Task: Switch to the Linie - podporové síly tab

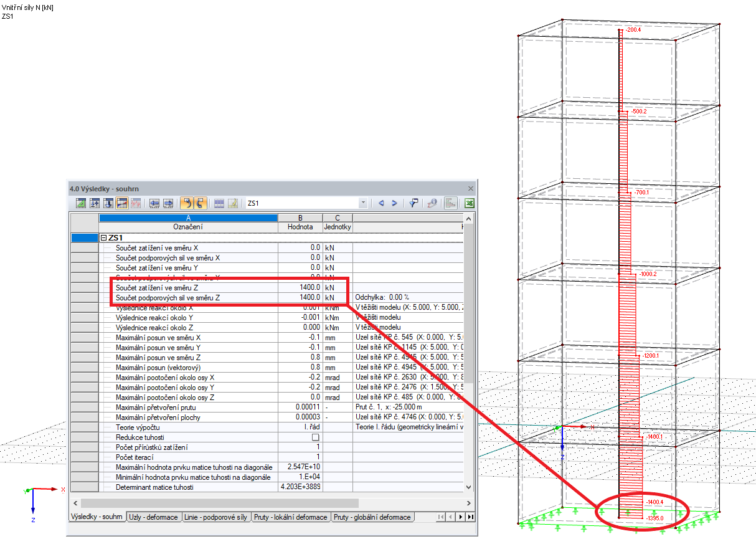Action: point(216,517)
